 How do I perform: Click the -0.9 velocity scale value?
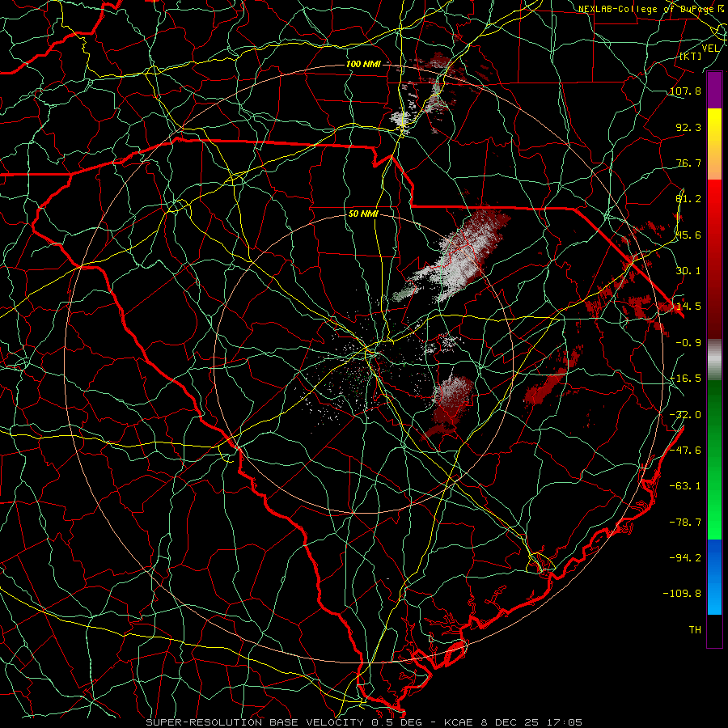tap(688, 343)
